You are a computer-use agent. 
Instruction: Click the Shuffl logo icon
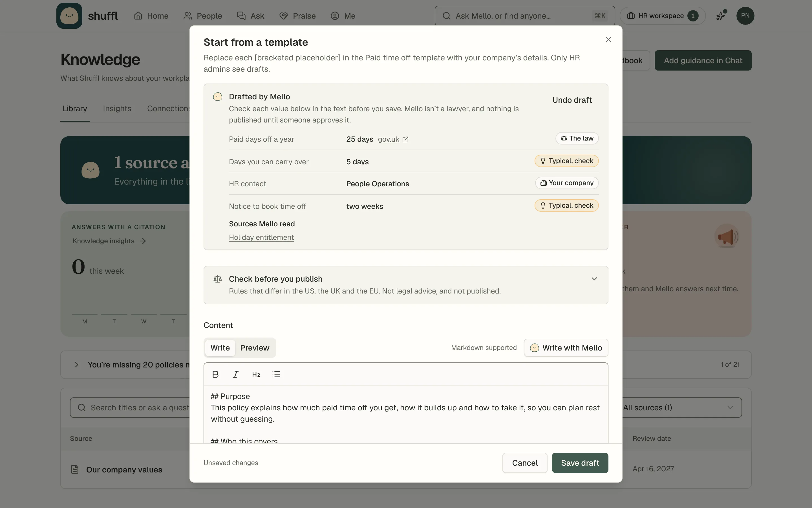[x=69, y=16]
